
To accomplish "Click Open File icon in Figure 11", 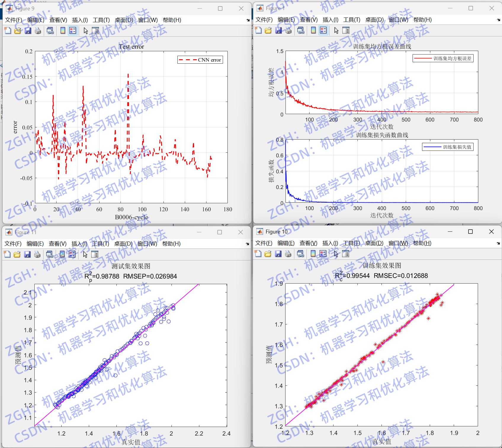I will coord(17,254).
